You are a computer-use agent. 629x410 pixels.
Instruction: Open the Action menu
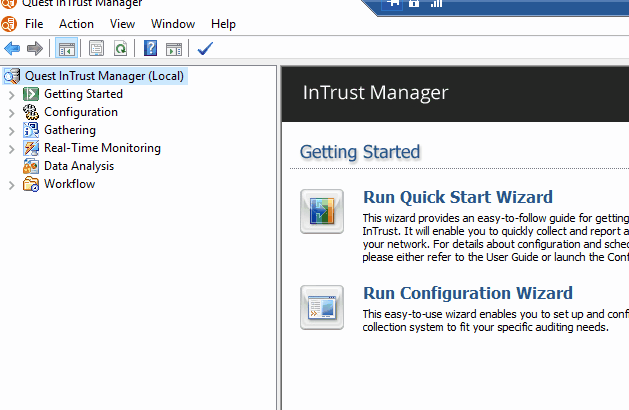point(76,24)
